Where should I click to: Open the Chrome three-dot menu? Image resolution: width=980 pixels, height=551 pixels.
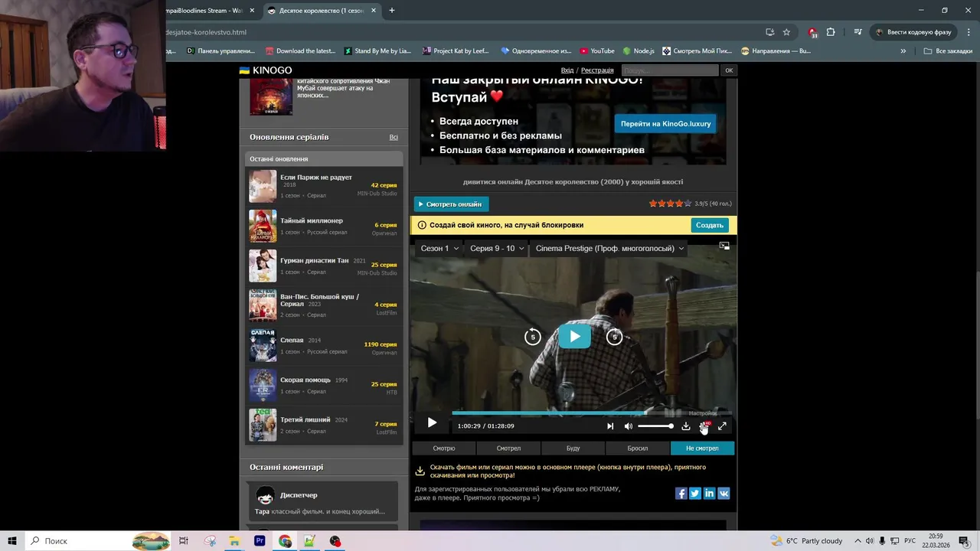pyautogui.click(x=967, y=32)
